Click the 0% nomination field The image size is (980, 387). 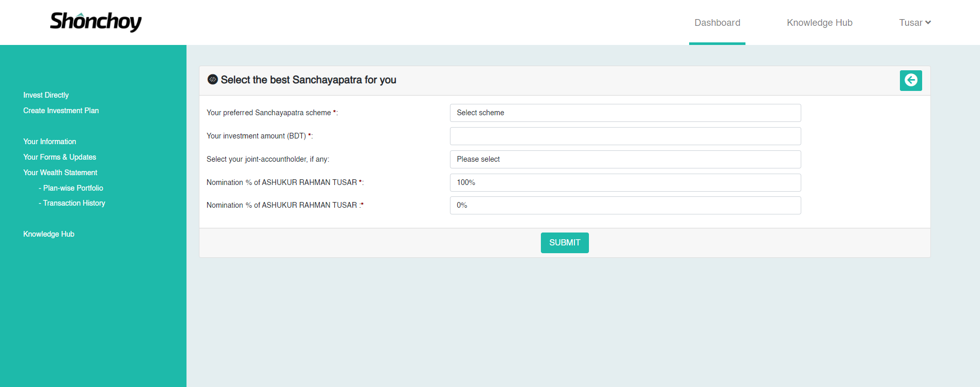[625, 205]
